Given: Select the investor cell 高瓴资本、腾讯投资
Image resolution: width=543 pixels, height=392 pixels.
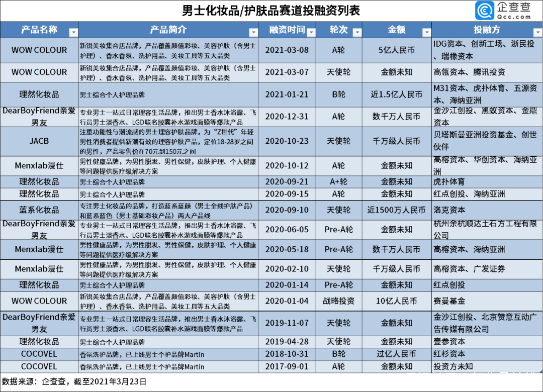Looking at the screenshot, I should tap(487, 72).
